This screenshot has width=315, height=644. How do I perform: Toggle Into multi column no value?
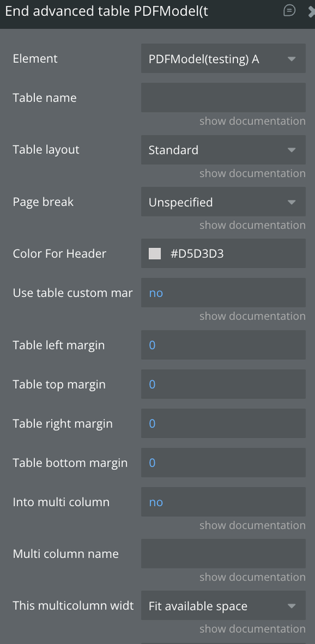(x=223, y=502)
